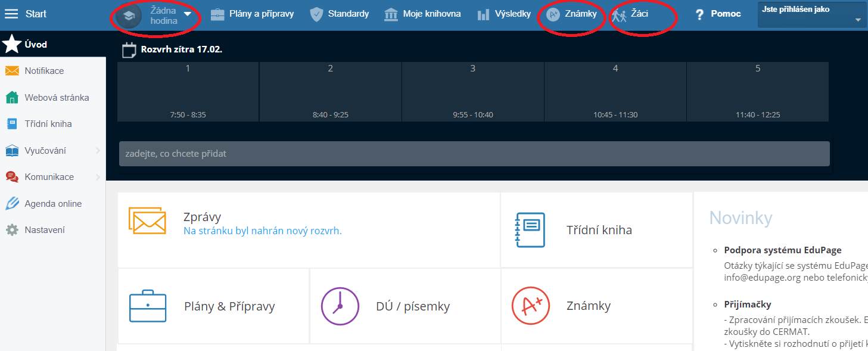
Task: Click the A+ grade icon in top bar
Action: [553, 15]
